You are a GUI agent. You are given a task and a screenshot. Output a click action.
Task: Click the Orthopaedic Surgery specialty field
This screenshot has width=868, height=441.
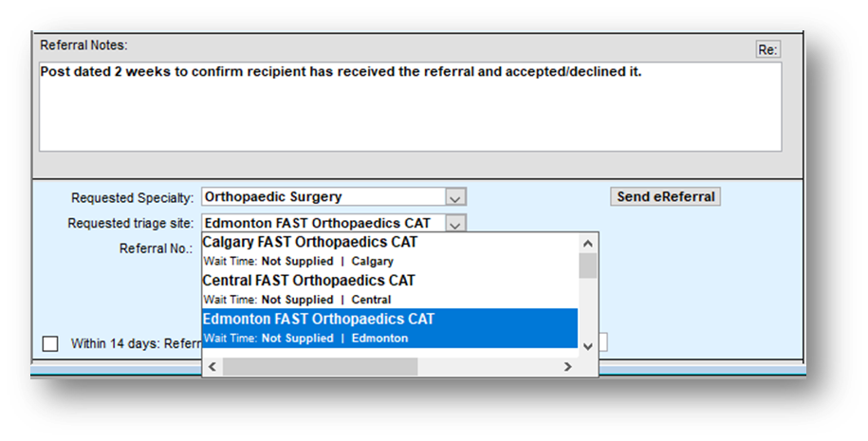pos(323,197)
